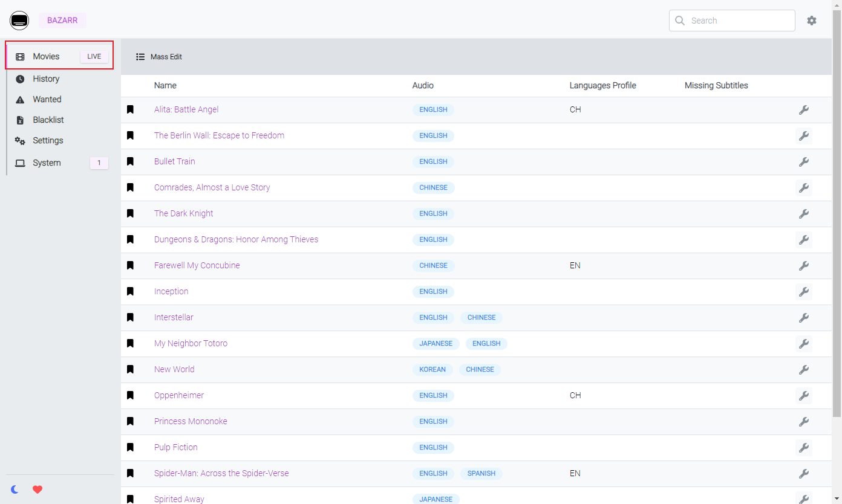Click wrench icon for The Berlin Wall row
This screenshot has width=842, height=504.
804,136
